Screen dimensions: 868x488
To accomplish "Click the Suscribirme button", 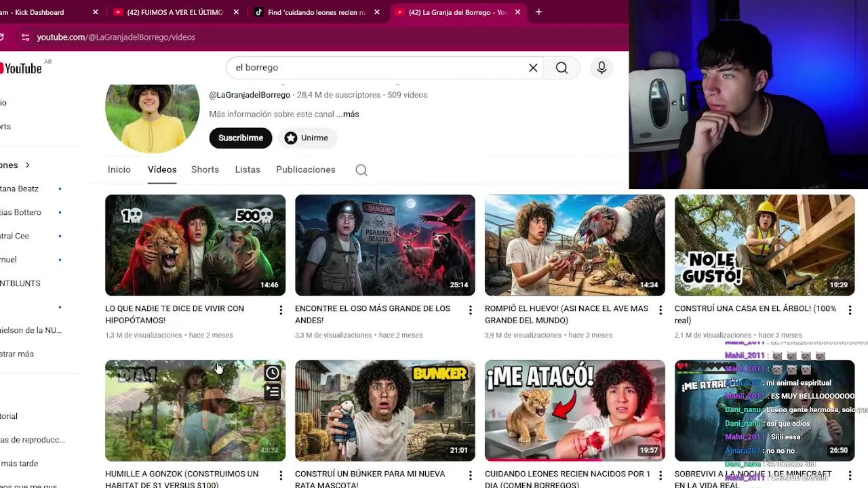I will 241,138.
